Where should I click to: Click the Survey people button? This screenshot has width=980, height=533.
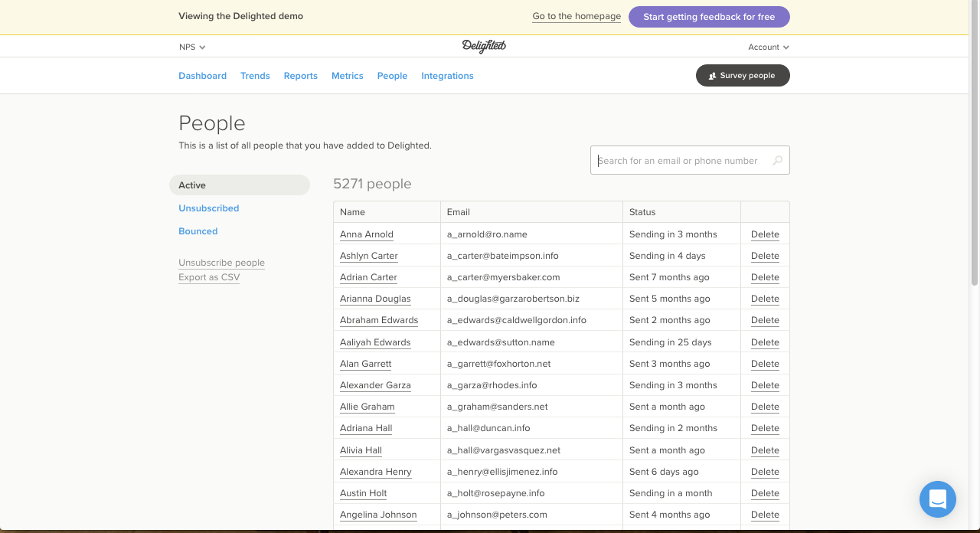pos(743,76)
